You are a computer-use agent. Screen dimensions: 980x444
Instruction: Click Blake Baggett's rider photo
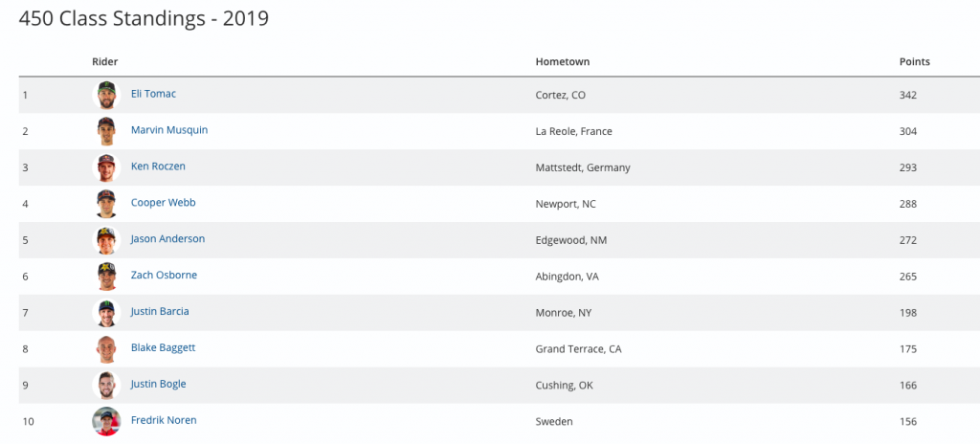click(105, 349)
